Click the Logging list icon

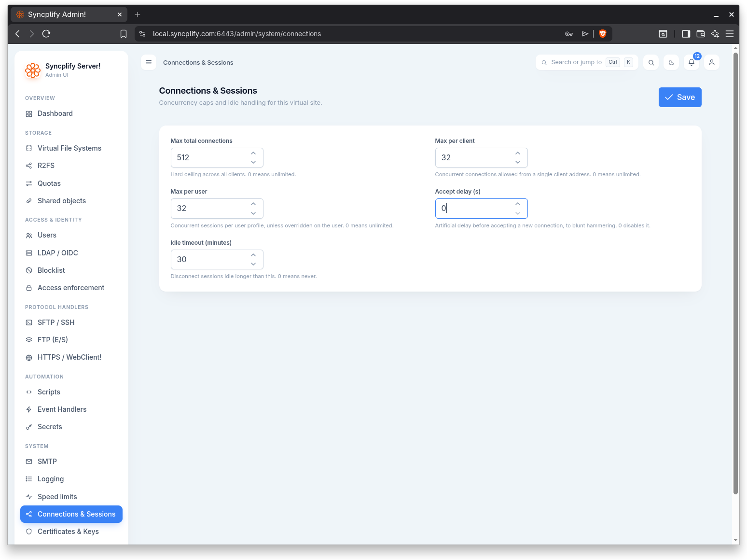tap(29, 479)
